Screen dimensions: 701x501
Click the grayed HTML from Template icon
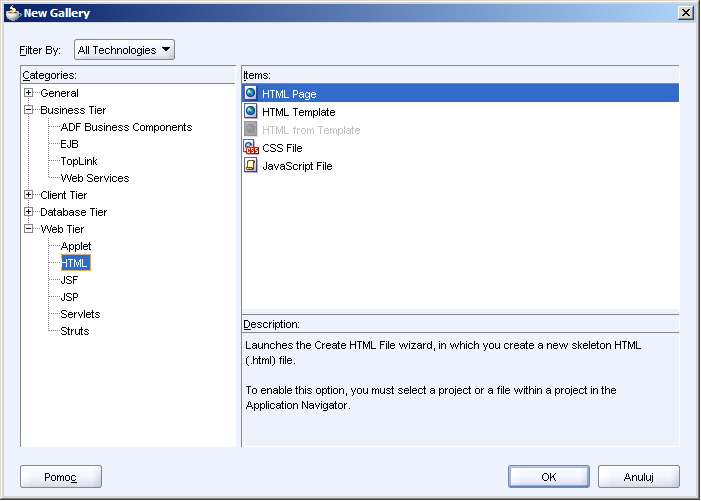251,129
